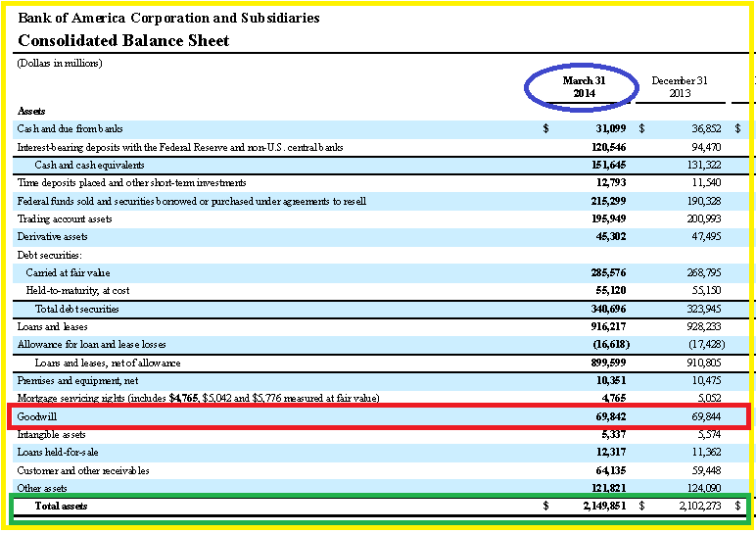Select the value 323,945
This screenshot has height=533, width=756.
pyautogui.click(x=704, y=310)
